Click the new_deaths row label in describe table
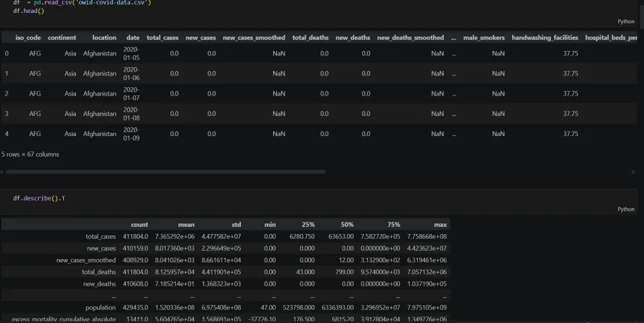This screenshot has width=644, height=323. point(100,284)
